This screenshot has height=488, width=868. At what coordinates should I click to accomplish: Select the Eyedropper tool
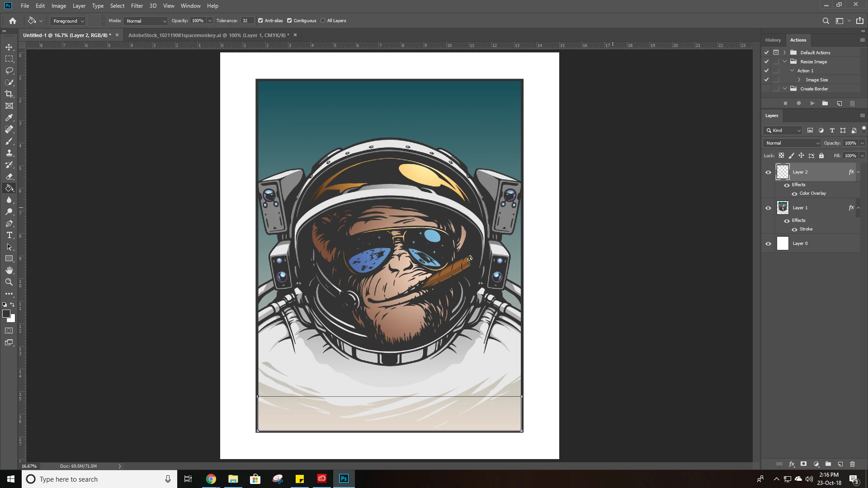click(x=9, y=117)
